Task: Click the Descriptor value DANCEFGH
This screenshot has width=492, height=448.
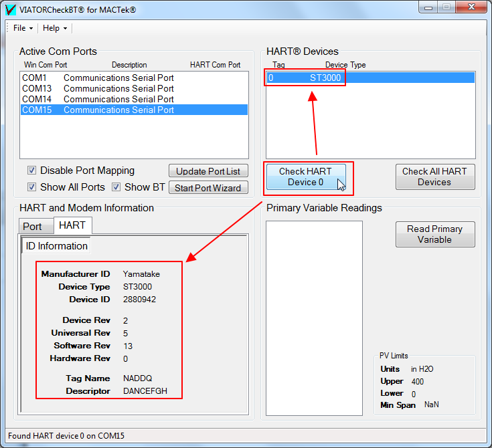Action: coord(145,391)
